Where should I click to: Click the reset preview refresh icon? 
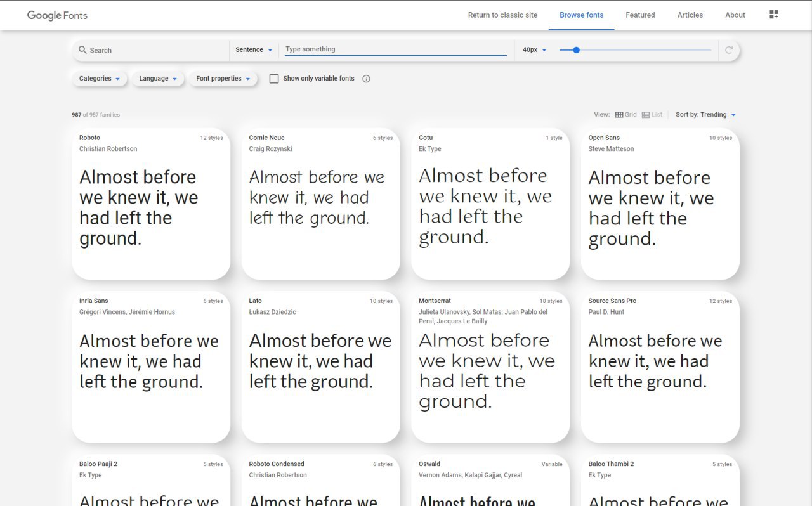[x=729, y=50]
